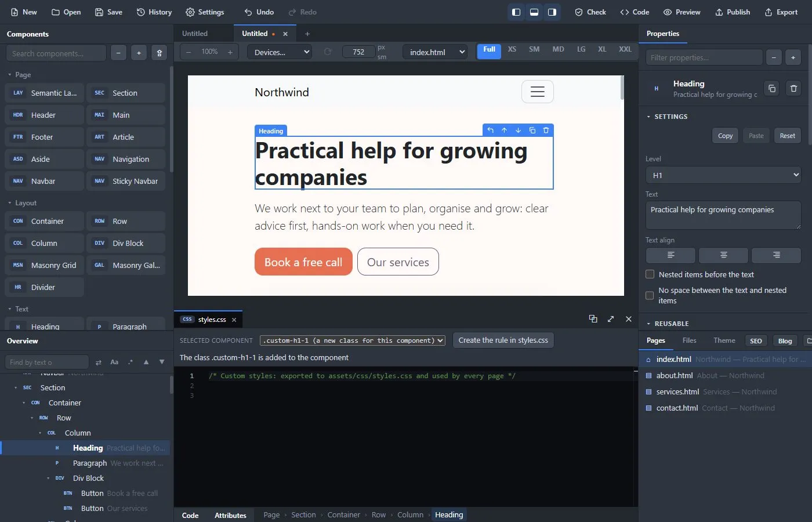Screen dimensions: 812x522
Task: Switch to the Files tab
Action: click(689, 340)
